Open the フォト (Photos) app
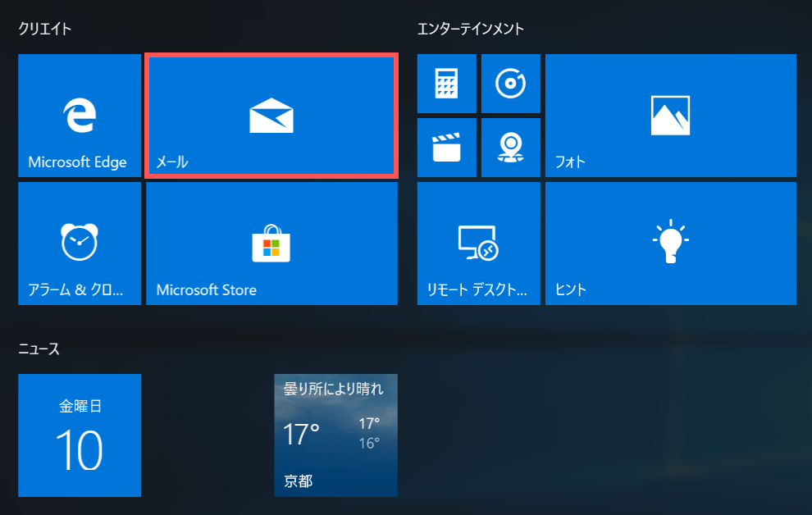The width and height of the screenshot is (812, 515). pyautogui.click(x=670, y=115)
